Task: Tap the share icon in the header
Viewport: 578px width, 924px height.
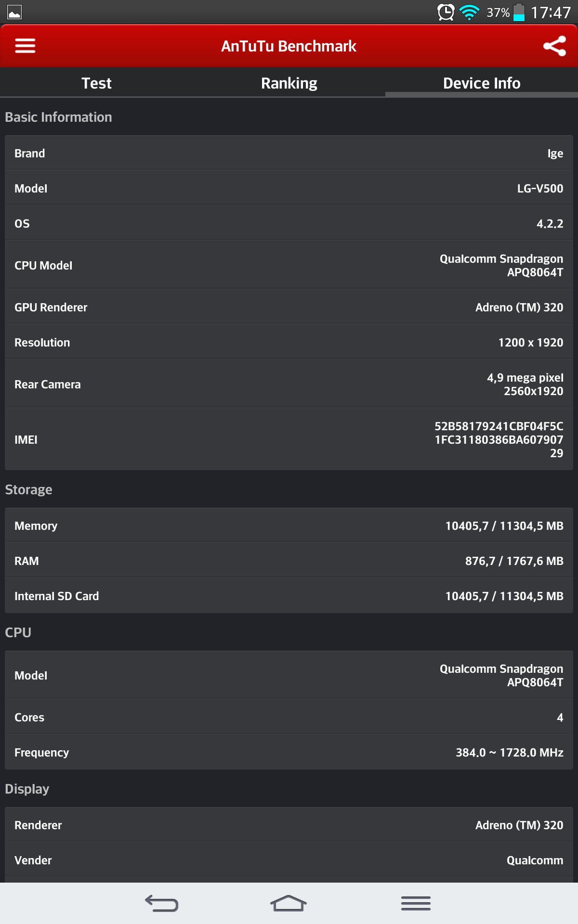Action: tap(554, 46)
